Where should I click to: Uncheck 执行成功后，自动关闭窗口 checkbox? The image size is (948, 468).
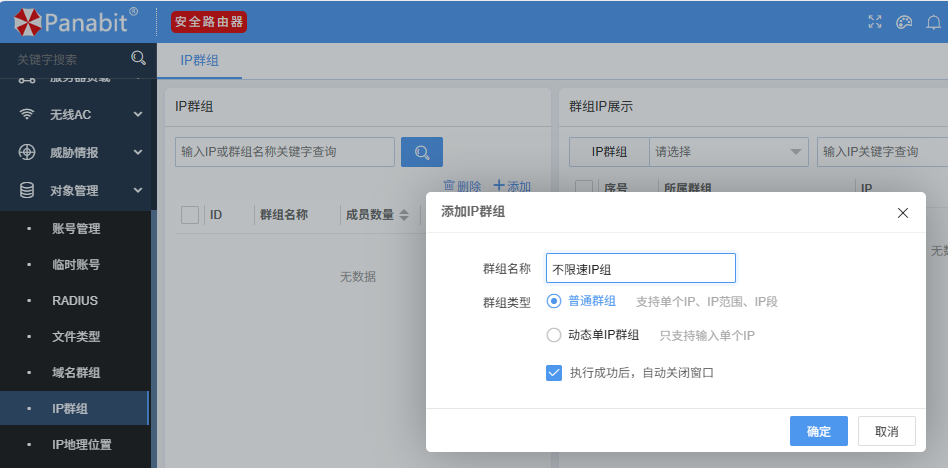coord(554,372)
